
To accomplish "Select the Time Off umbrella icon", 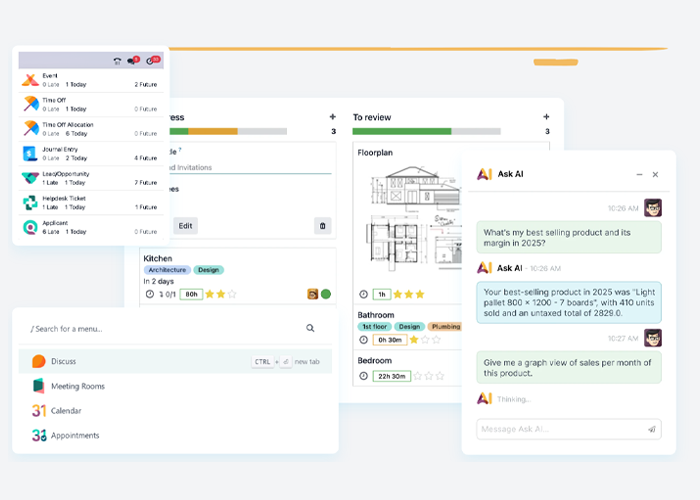I will 30,104.
